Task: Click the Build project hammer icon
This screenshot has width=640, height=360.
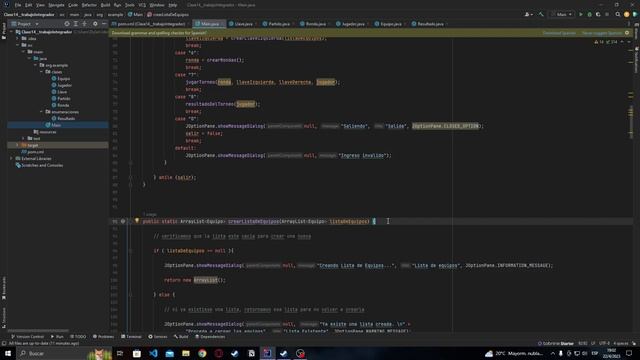Action: point(541,14)
